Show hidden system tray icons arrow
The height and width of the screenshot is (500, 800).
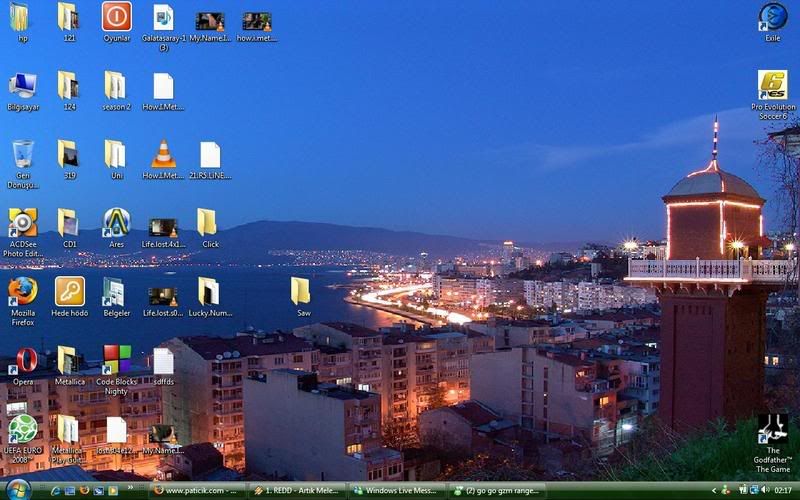(713, 491)
